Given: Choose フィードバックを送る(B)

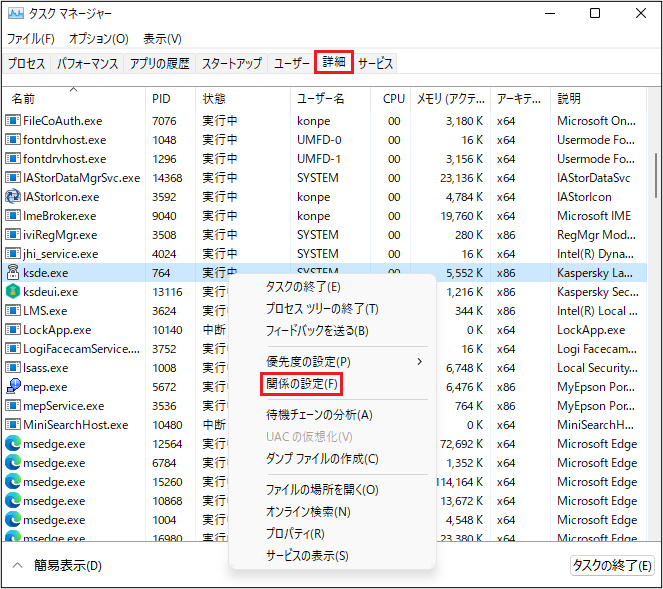Looking at the screenshot, I should pos(317,331).
